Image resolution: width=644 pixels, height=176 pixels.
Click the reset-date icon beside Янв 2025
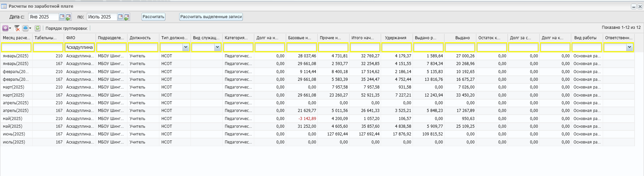click(x=68, y=17)
